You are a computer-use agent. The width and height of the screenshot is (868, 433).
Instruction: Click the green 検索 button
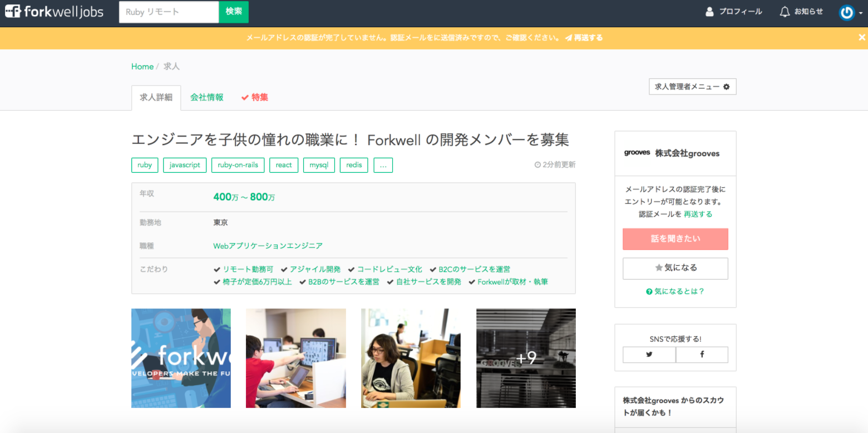coord(234,12)
